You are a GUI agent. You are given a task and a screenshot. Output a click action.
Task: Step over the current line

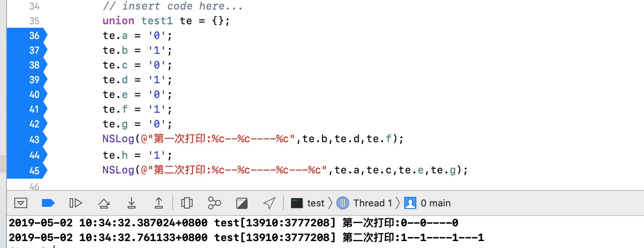tap(103, 203)
